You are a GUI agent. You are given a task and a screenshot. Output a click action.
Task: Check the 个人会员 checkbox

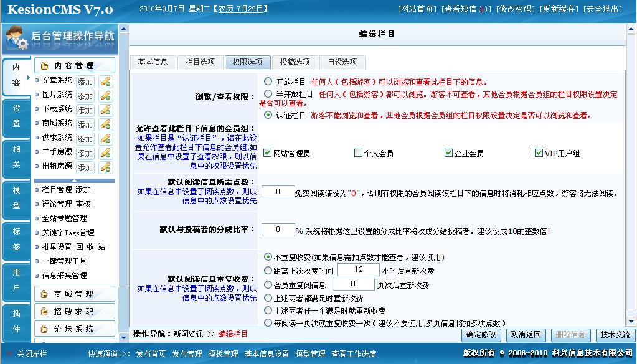tap(358, 153)
